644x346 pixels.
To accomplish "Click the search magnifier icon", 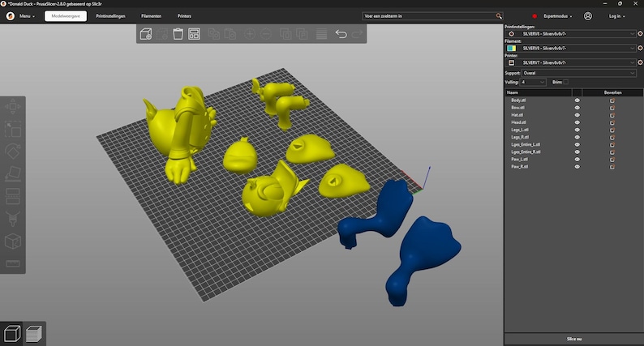I will (x=499, y=16).
